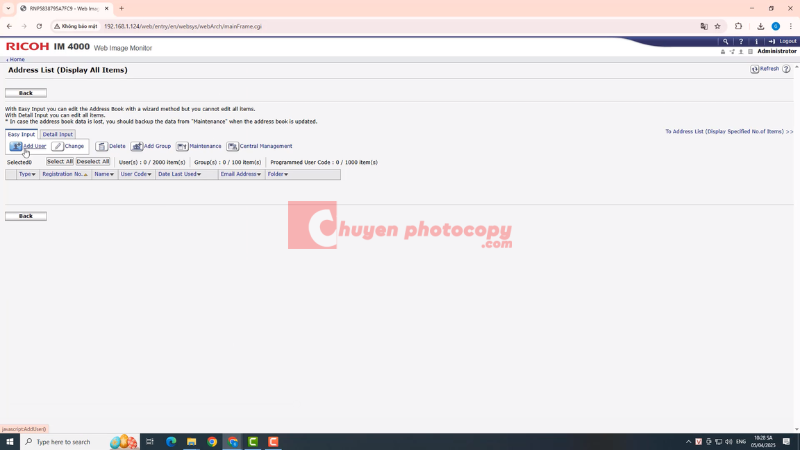Click the list status icon beside Administrator
The height and width of the screenshot is (450, 800).
click(x=750, y=52)
